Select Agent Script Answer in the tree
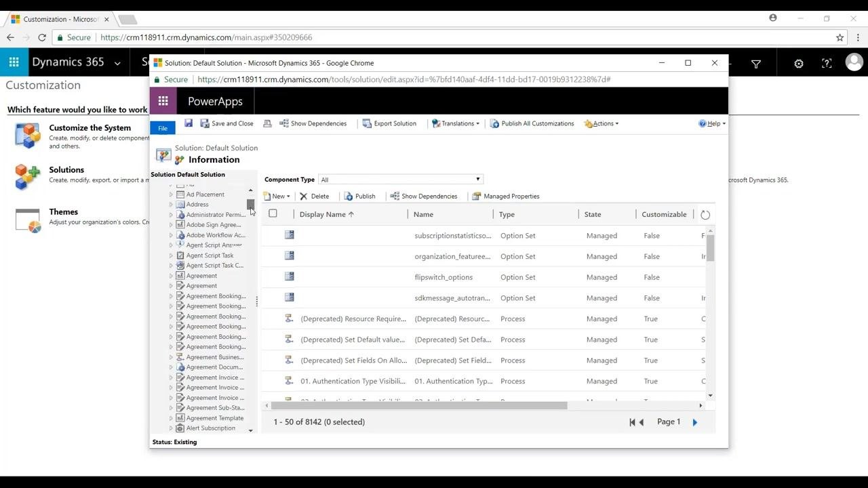The image size is (868, 488). coord(214,245)
